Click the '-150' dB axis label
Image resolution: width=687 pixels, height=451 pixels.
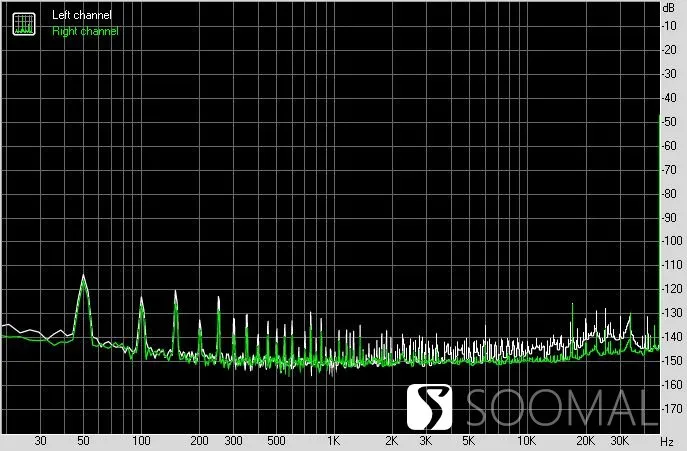tap(672, 361)
